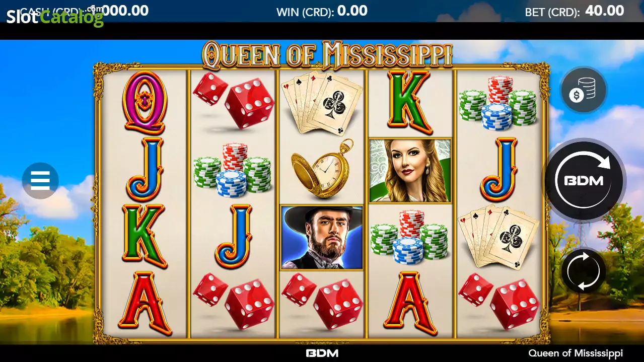Click the blonde Queen portrait symbol
The height and width of the screenshot is (362, 644).
click(410, 171)
